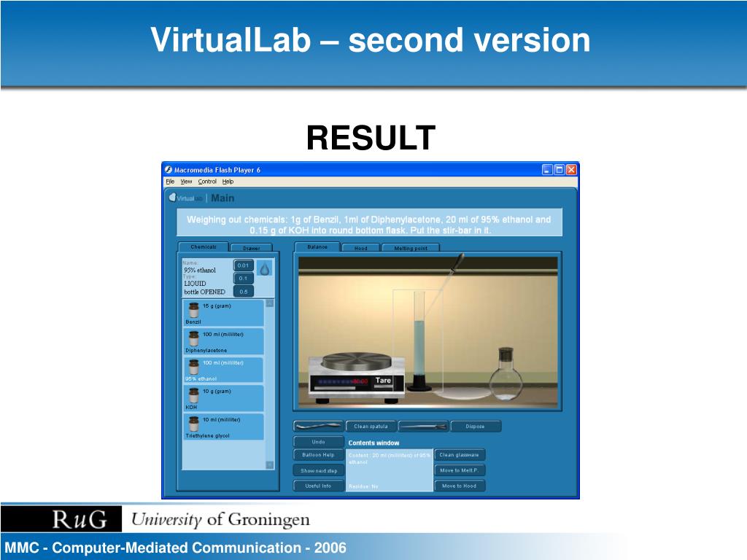
Task: Open the File menu
Action: pyautogui.click(x=170, y=182)
